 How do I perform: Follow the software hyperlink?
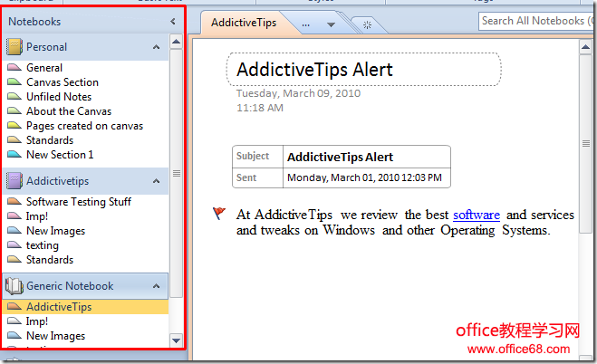coord(477,215)
